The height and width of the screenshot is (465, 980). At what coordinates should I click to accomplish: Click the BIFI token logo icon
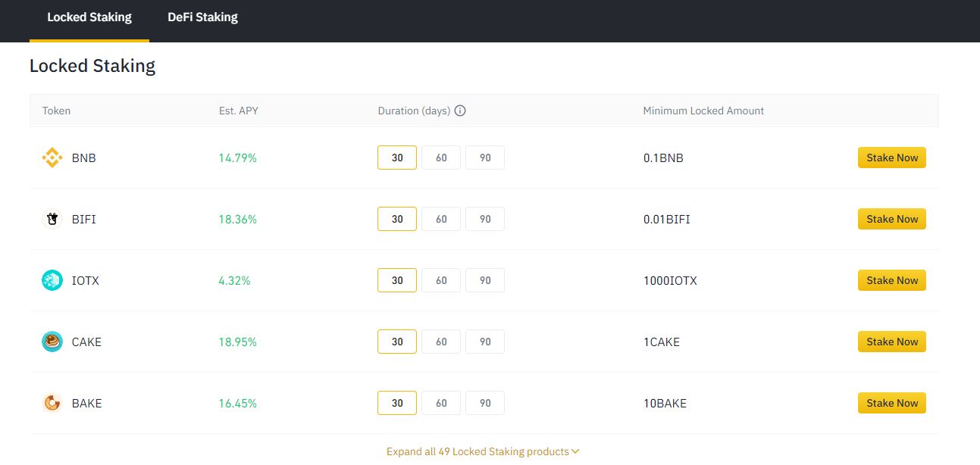point(52,219)
